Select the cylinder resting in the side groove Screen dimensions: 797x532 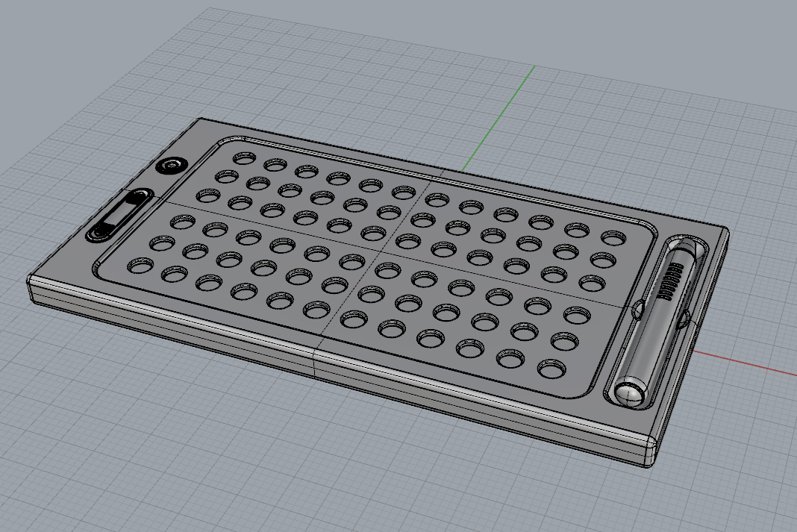tap(657, 321)
